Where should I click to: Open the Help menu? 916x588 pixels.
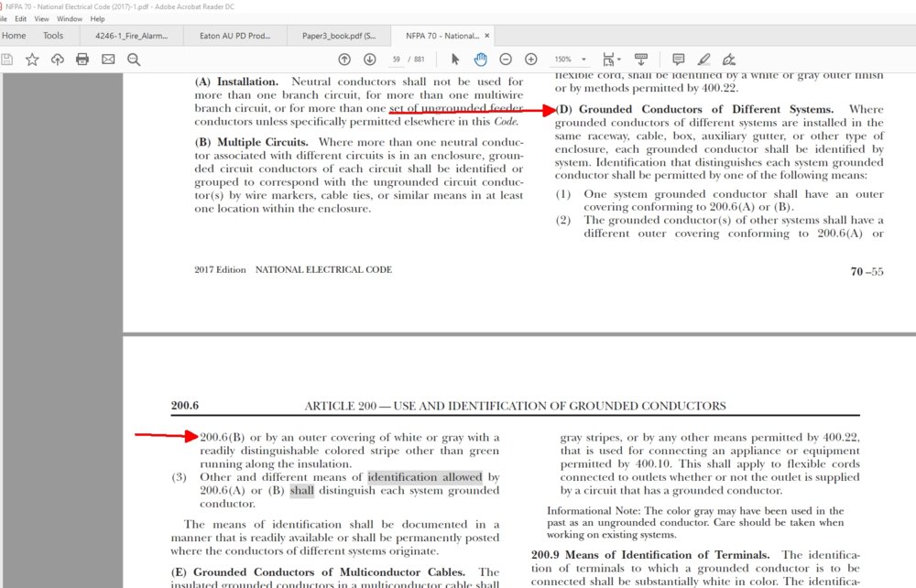coord(98,18)
